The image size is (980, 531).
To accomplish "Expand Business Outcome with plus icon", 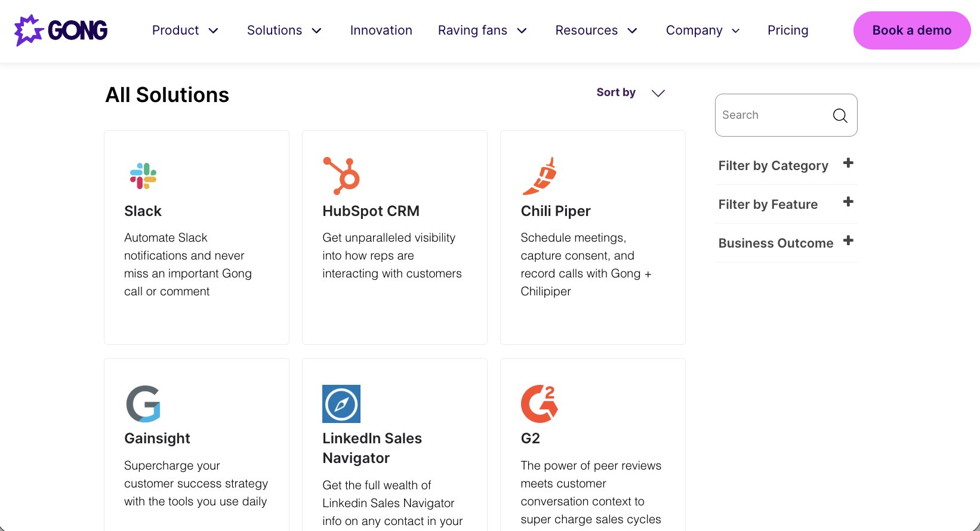I will point(848,240).
